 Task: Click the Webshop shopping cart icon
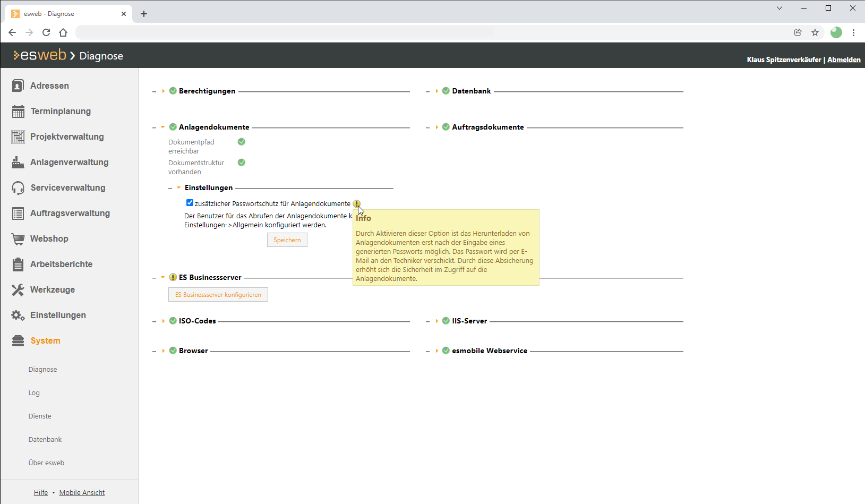tap(18, 239)
